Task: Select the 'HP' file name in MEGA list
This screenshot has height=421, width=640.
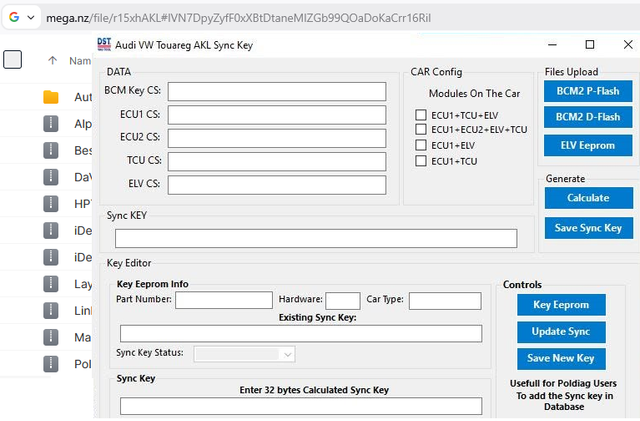Action: pyautogui.click(x=83, y=204)
